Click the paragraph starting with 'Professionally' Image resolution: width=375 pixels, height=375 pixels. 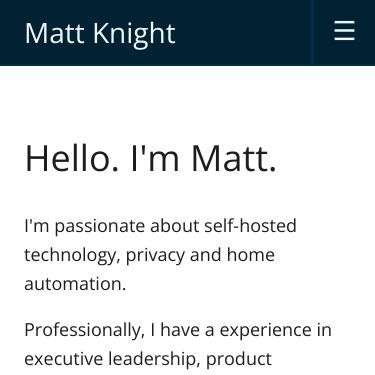[178, 345]
